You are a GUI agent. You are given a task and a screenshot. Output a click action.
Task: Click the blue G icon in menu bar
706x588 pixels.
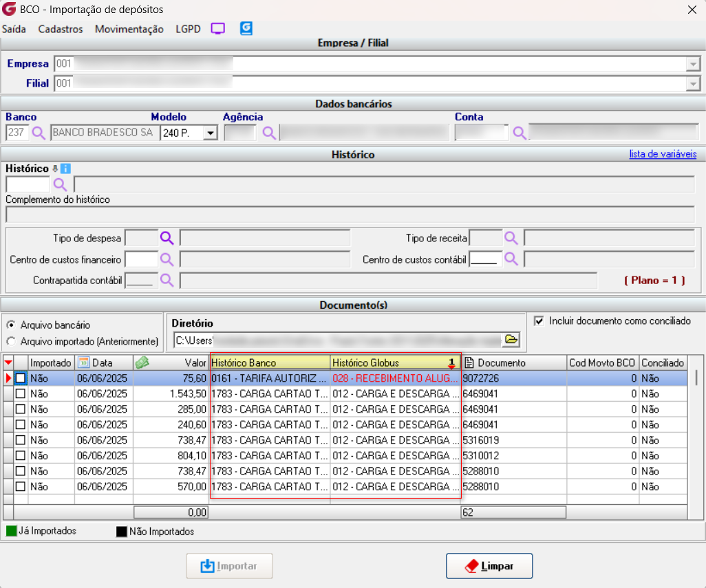point(246,28)
